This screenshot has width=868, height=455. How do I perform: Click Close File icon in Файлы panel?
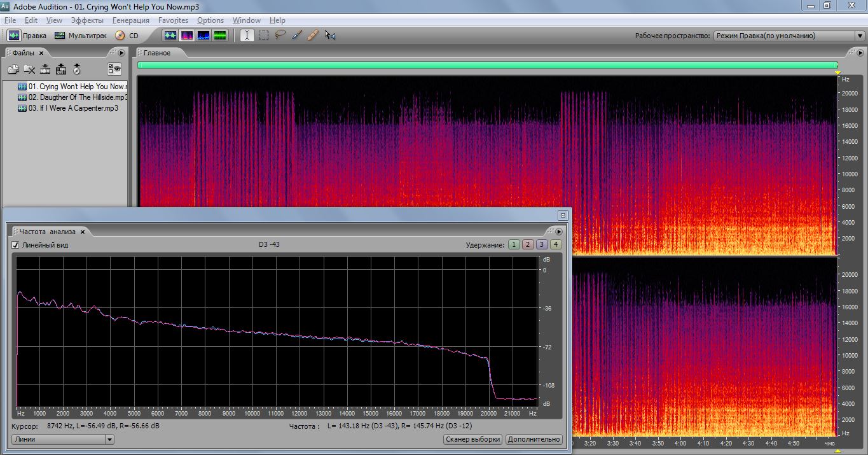click(29, 69)
